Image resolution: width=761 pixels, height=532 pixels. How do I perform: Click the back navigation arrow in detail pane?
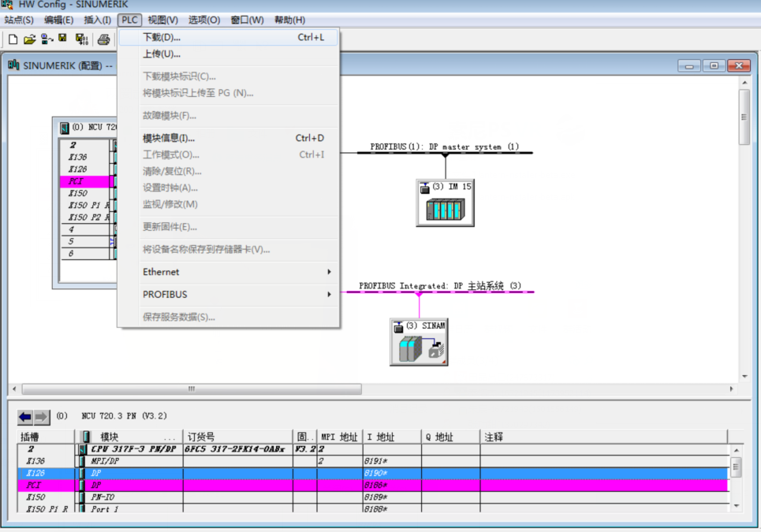pyautogui.click(x=25, y=417)
